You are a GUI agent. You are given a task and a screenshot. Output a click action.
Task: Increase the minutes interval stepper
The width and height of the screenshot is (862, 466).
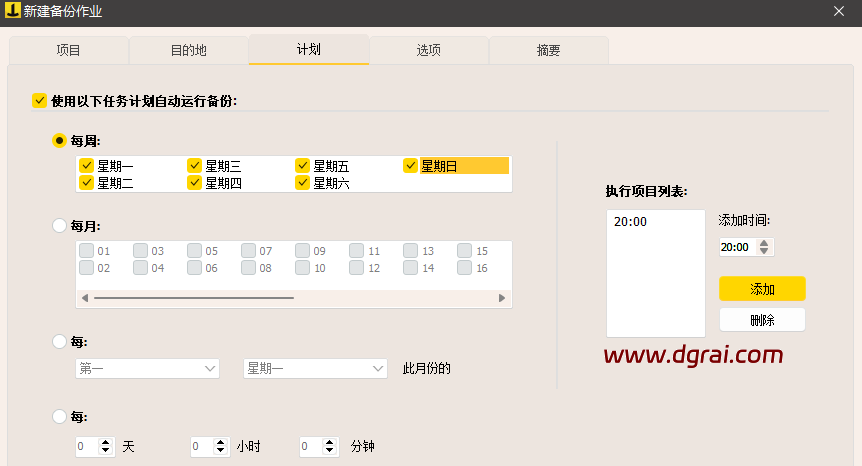pyautogui.click(x=331, y=443)
